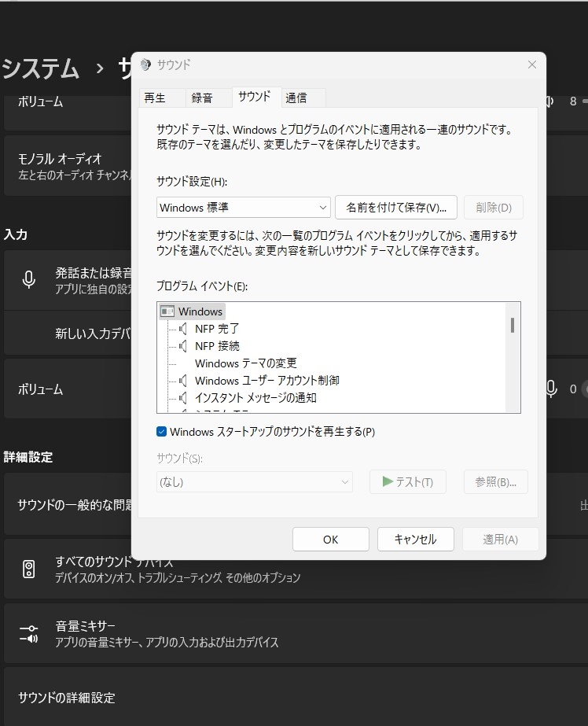Screen dimensions: 588x726
Task: Click the sound dialog title bar speaker icon
Action: (145, 64)
